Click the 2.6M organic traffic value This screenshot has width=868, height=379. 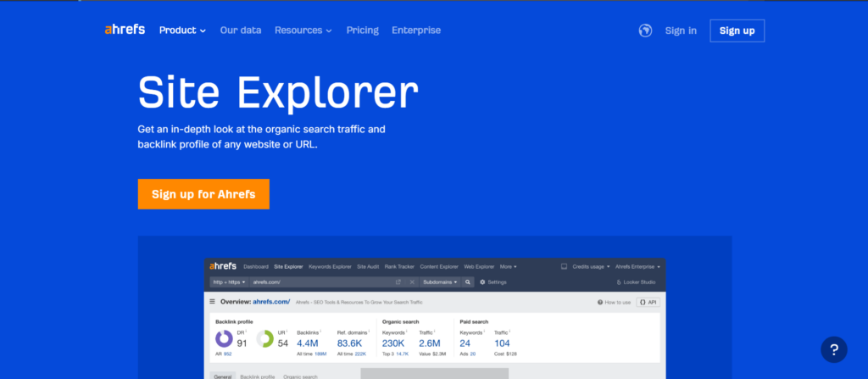coord(430,343)
